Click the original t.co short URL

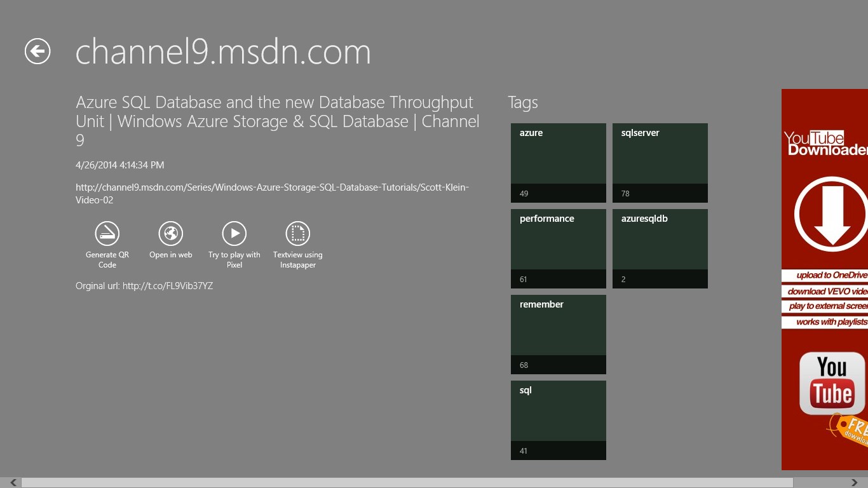(x=168, y=286)
